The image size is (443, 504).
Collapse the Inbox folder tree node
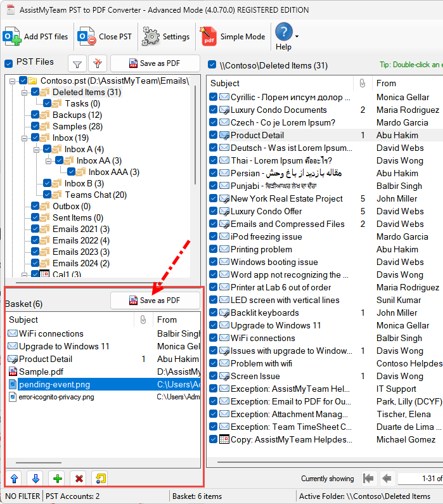pos(25,138)
